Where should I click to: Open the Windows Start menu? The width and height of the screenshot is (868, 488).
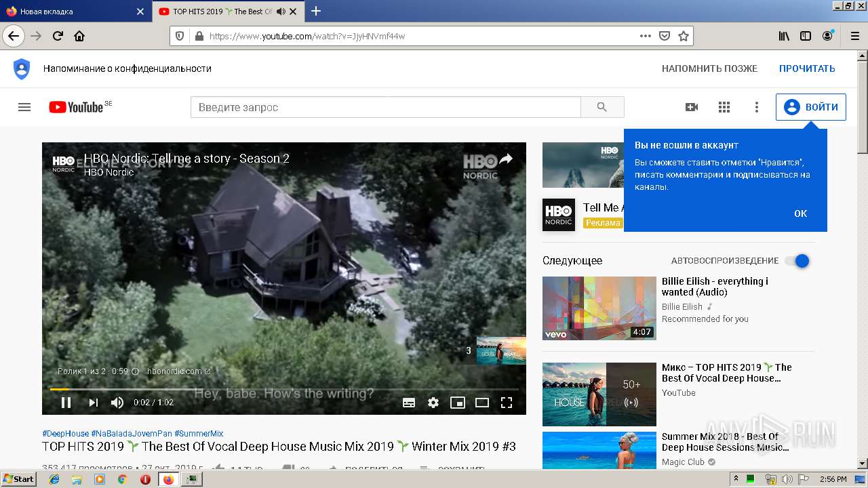tap(19, 479)
